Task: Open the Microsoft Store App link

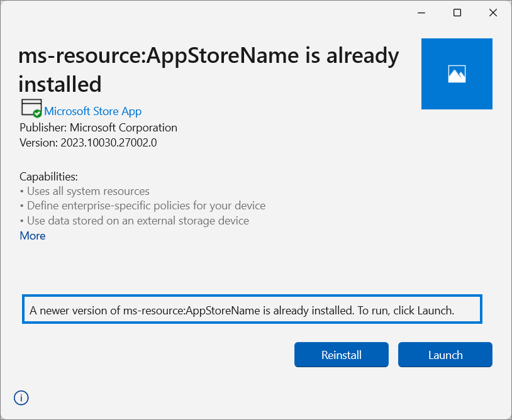Action: pos(93,111)
